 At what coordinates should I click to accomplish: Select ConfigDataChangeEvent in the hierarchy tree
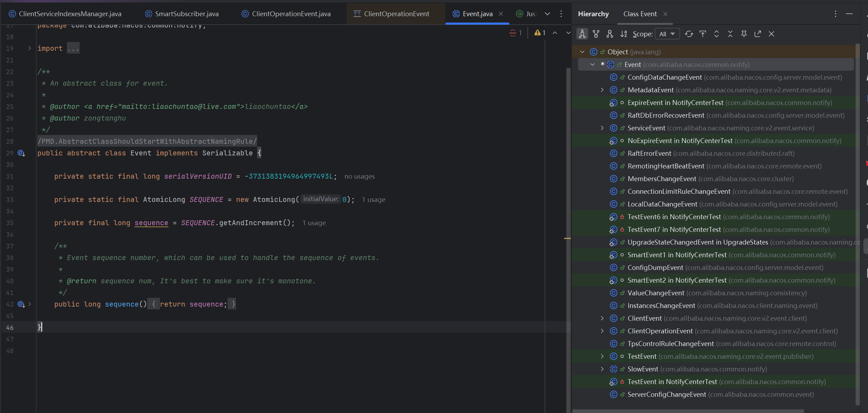tap(664, 77)
